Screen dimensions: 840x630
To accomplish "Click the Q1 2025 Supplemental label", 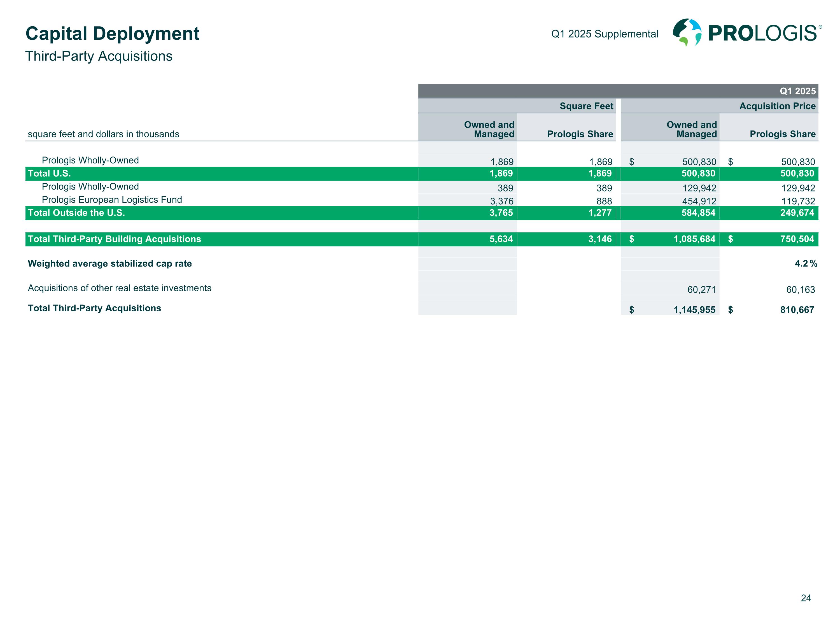I will tap(605, 34).
